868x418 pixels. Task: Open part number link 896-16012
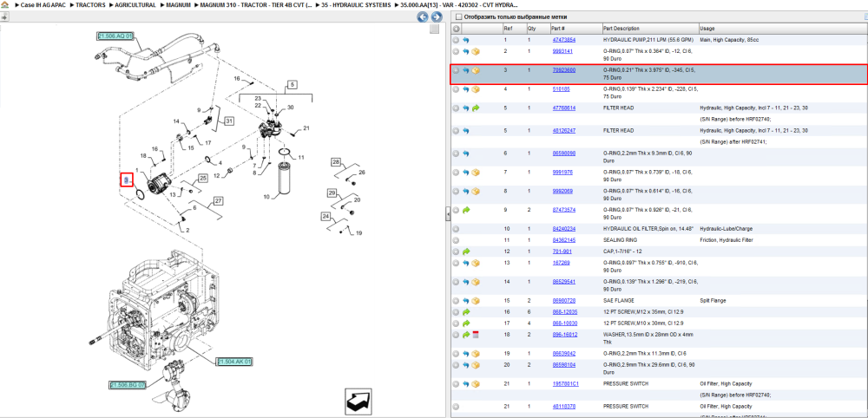click(x=565, y=335)
